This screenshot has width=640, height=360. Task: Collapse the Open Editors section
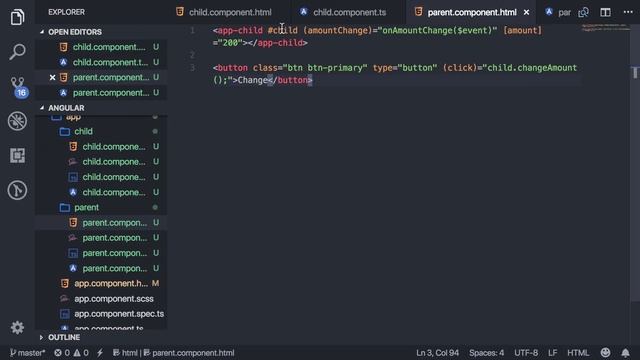pyautogui.click(x=75, y=31)
